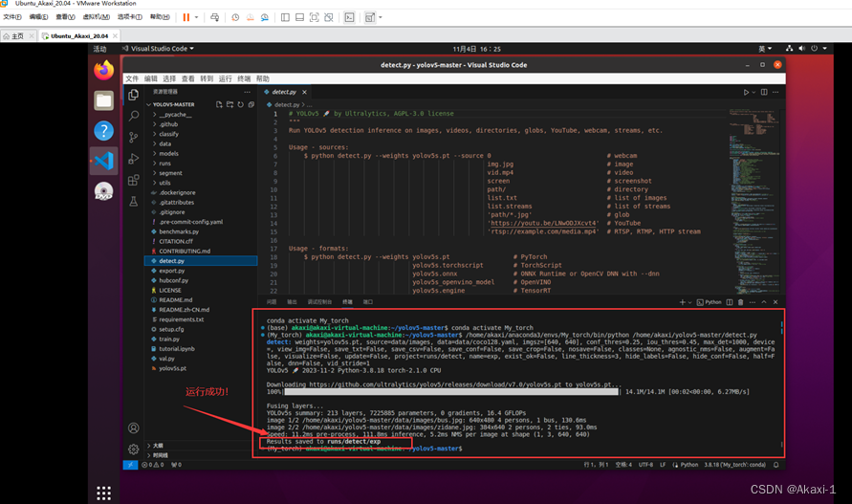Open the 编辑 (Edit) menu in VS Code
The image size is (852, 504).
pos(150,78)
